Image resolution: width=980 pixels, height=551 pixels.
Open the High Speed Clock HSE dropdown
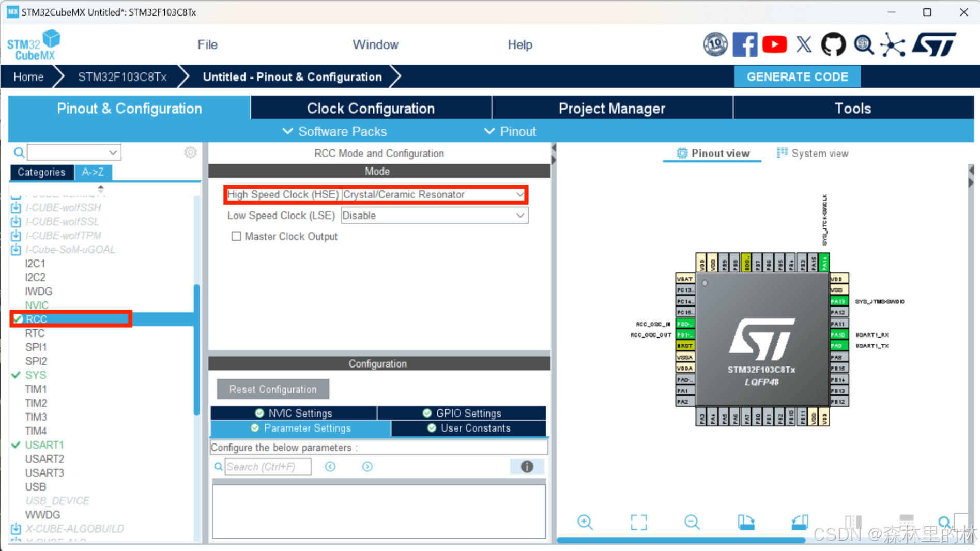520,195
